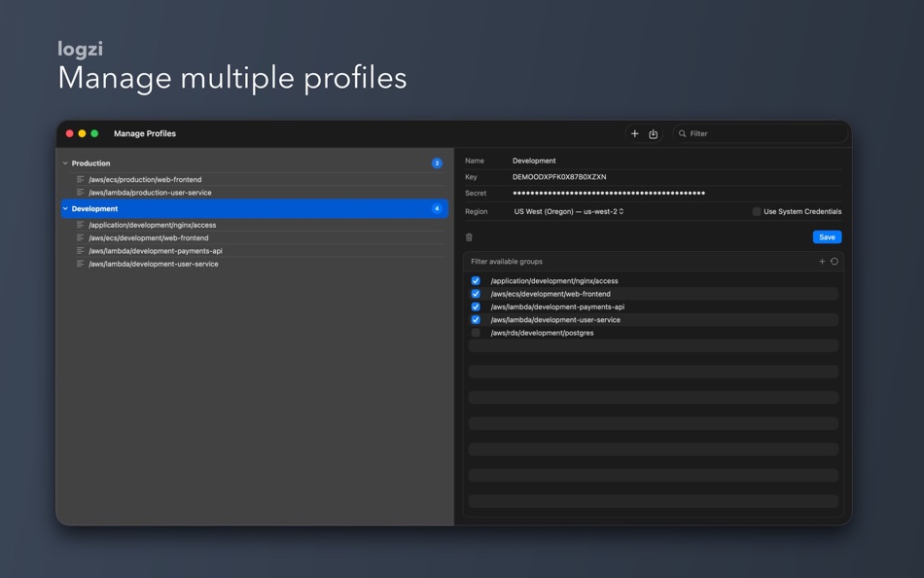924x578 pixels.
Task: Click the magnifying glass in the Filter field
Action: coord(684,133)
